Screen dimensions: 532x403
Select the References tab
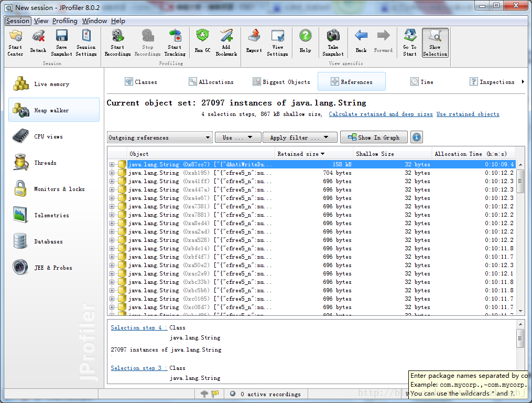click(352, 81)
